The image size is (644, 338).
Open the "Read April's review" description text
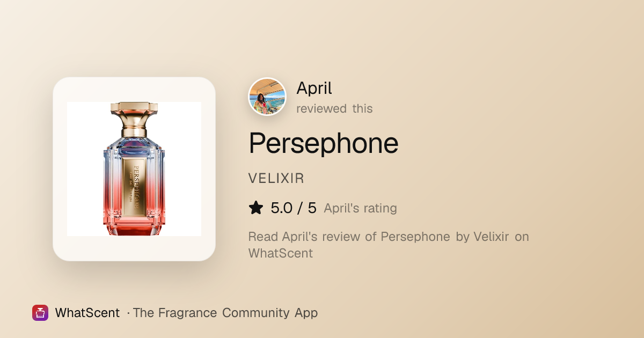[389, 245]
